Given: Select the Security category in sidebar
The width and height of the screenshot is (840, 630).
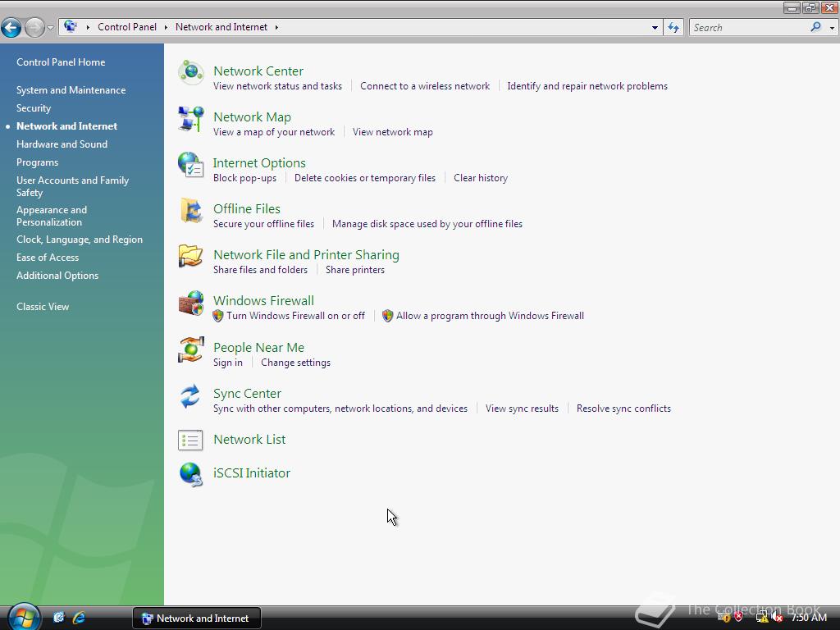Looking at the screenshot, I should click(34, 108).
